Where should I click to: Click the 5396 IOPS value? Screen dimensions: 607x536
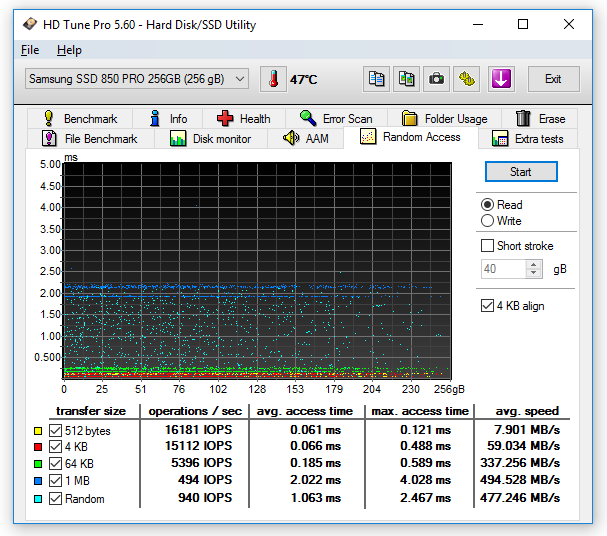coord(201,463)
